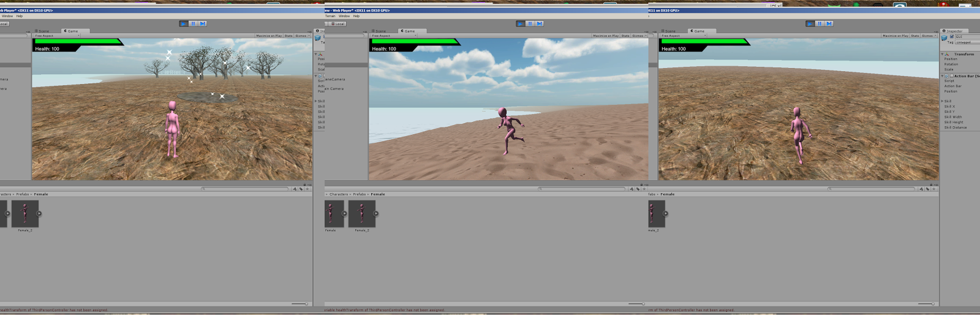Collapse Transform component in right Inspector

943,54
